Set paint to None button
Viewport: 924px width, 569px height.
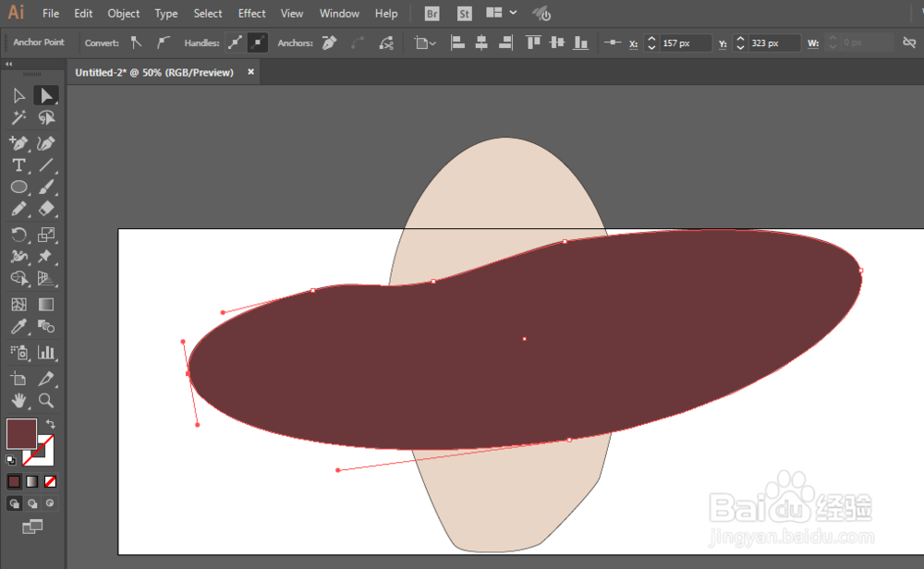pos(51,482)
